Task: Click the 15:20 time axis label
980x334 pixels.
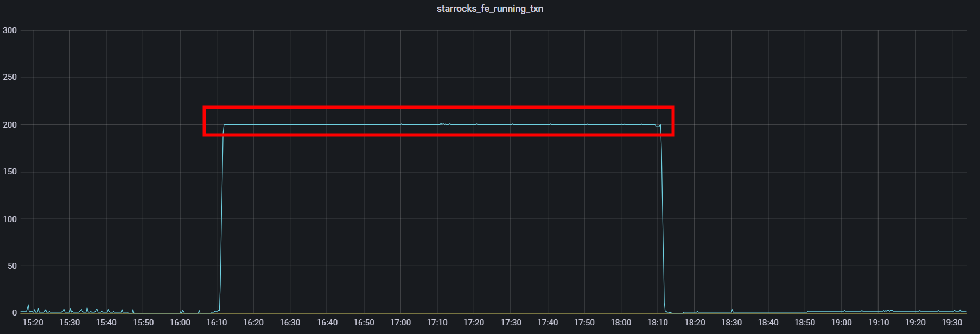Action: coord(33,323)
